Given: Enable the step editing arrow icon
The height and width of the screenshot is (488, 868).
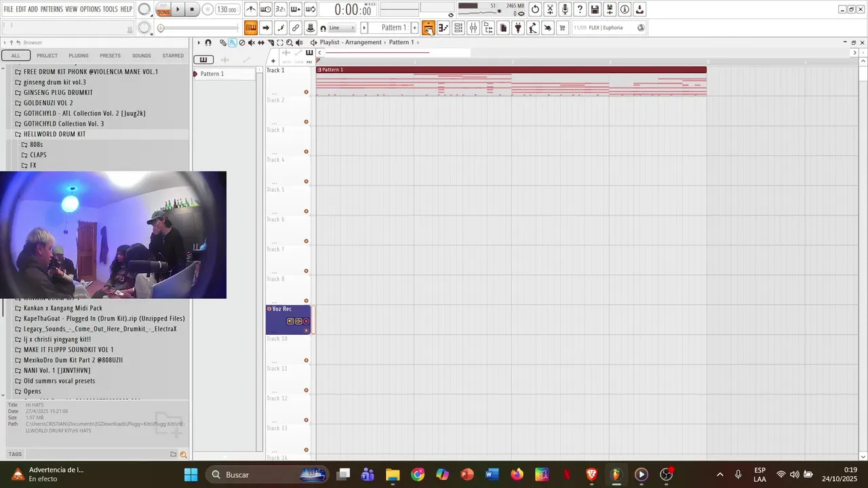Looking at the screenshot, I should pos(266,28).
